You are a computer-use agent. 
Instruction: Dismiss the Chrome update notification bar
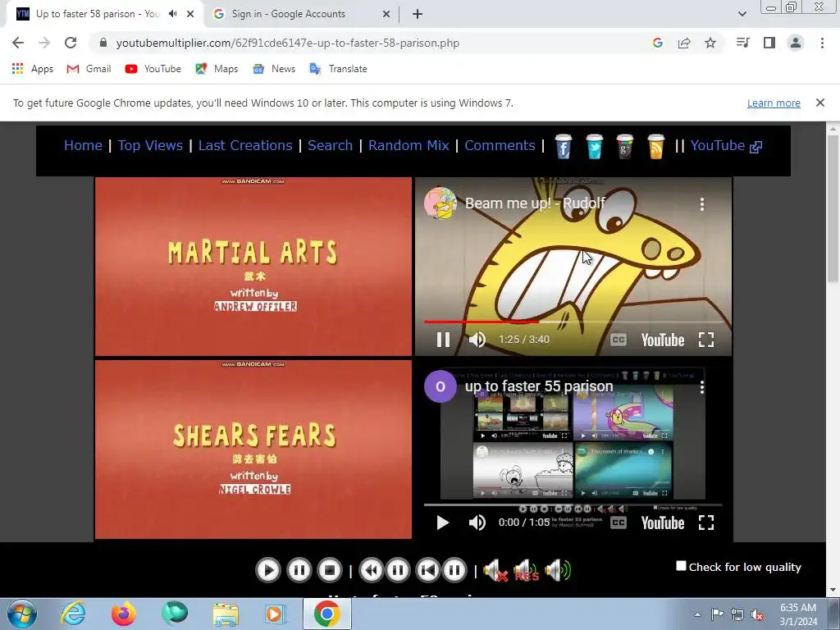tap(820, 103)
